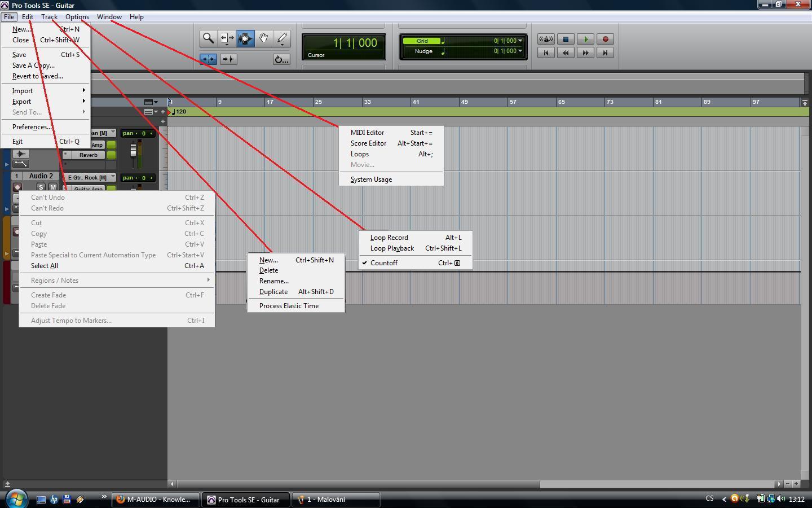The height and width of the screenshot is (508, 812).
Task: Open the Window menu
Action: [109, 17]
